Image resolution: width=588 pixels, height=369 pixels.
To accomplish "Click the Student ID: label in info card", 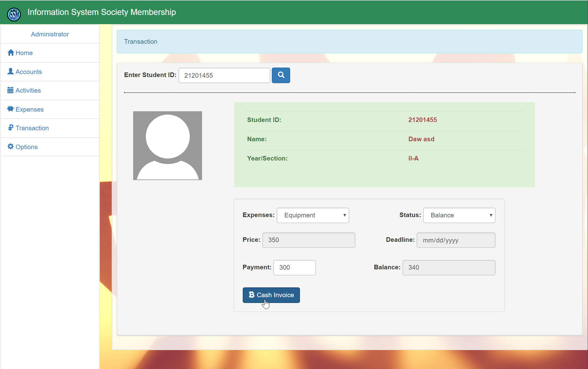I will (264, 120).
